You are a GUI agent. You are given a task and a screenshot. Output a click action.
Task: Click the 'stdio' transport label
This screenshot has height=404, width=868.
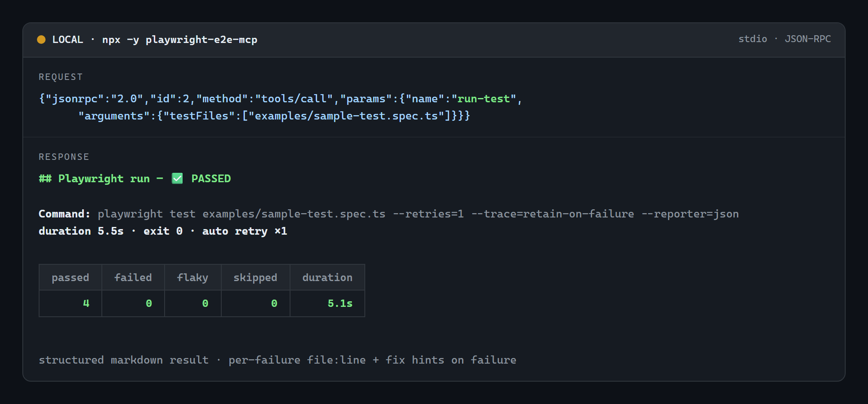pyautogui.click(x=752, y=39)
